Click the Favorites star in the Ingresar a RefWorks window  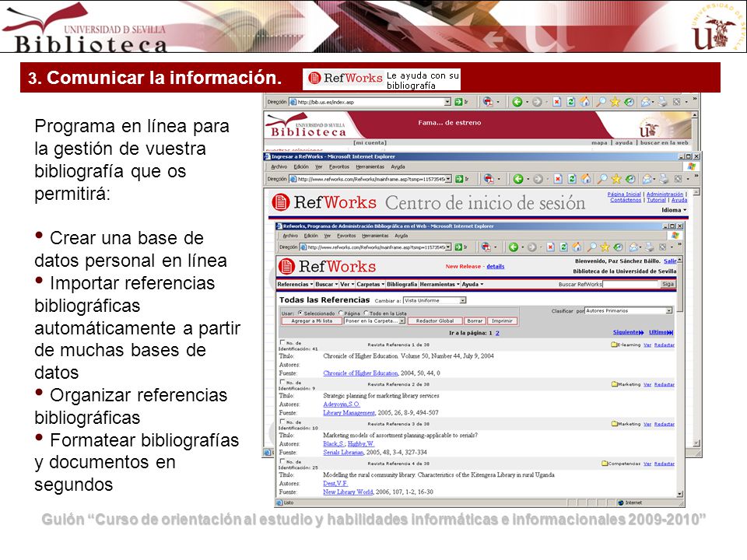click(616, 179)
